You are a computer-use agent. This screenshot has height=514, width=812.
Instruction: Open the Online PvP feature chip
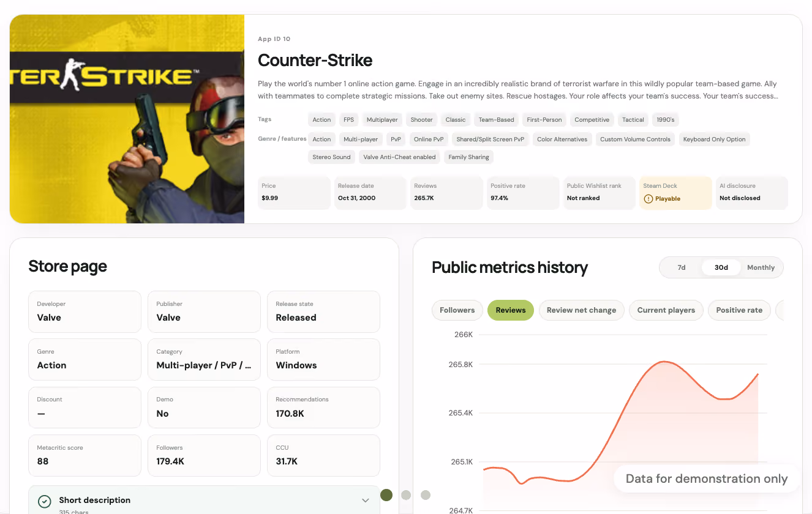(x=429, y=140)
